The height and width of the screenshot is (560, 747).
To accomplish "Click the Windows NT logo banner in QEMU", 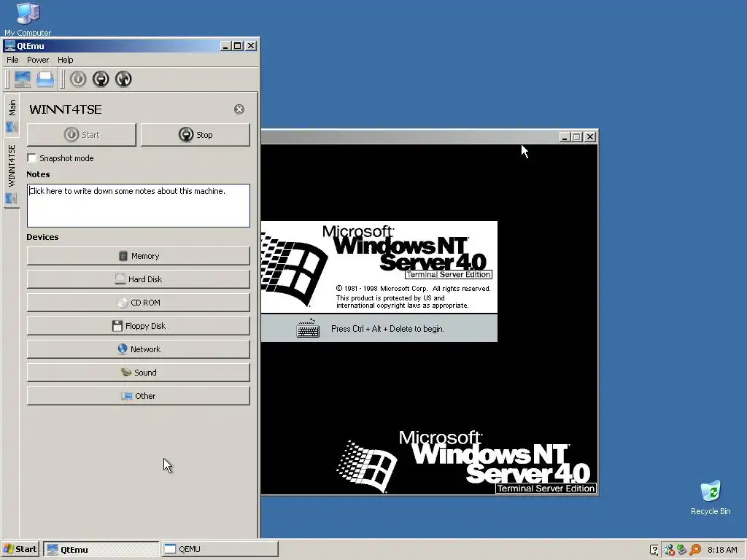I will 379,267.
